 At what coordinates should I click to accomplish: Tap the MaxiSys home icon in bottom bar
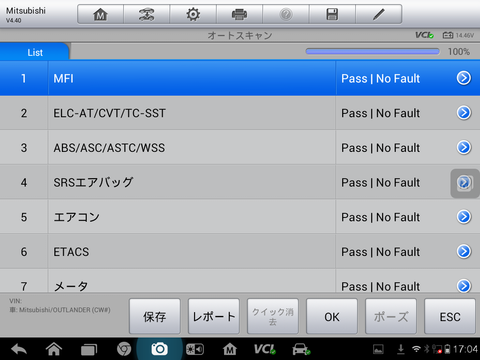(230, 349)
